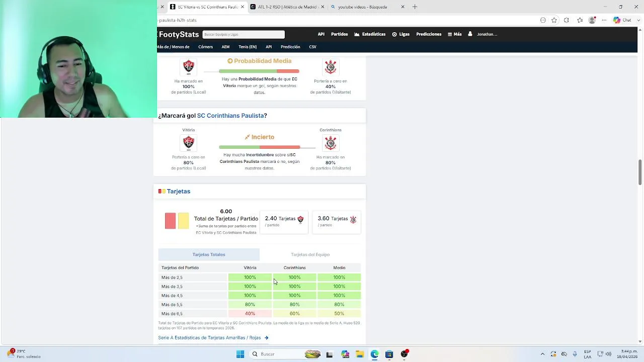This screenshot has width=644, height=362.
Task: Open Copilot Chat button
Action: click(623, 20)
